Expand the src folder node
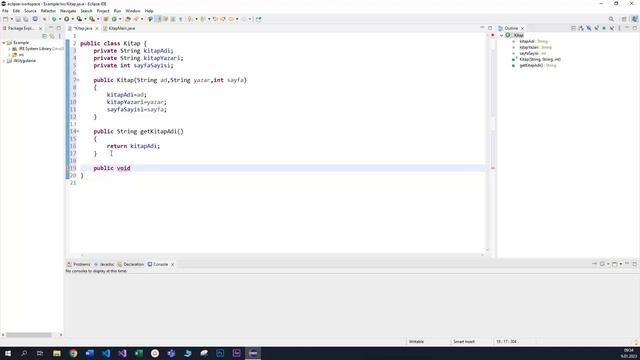 (9, 55)
